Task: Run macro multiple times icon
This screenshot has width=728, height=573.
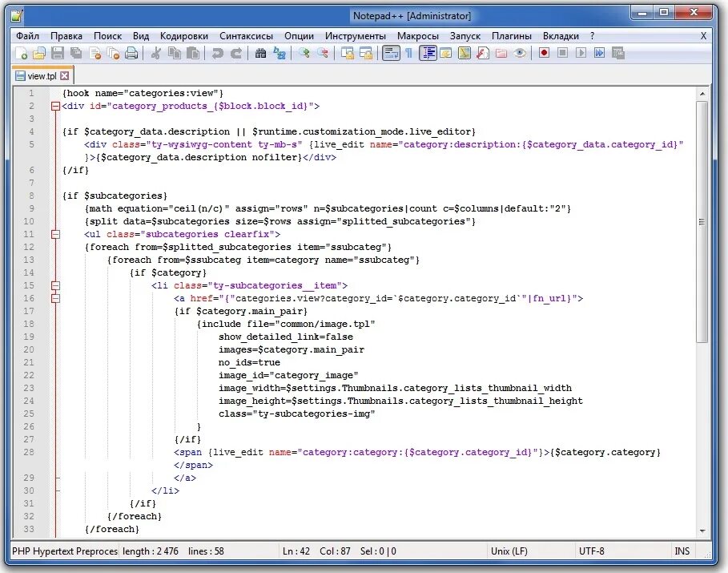Action: (x=599, y=53)
